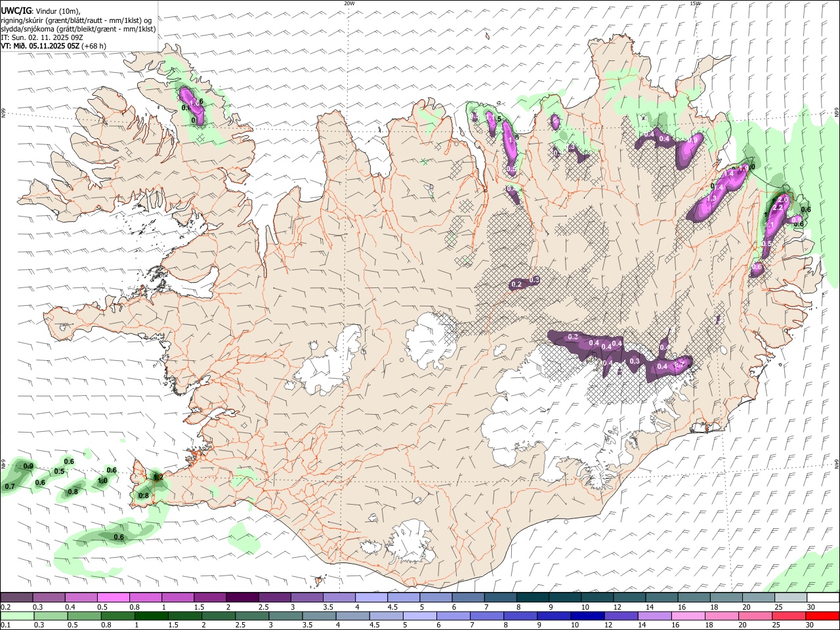Click the 1.3 value in the northeast purple band
This screenshot has width=840, height=630.
coord(711,198)
